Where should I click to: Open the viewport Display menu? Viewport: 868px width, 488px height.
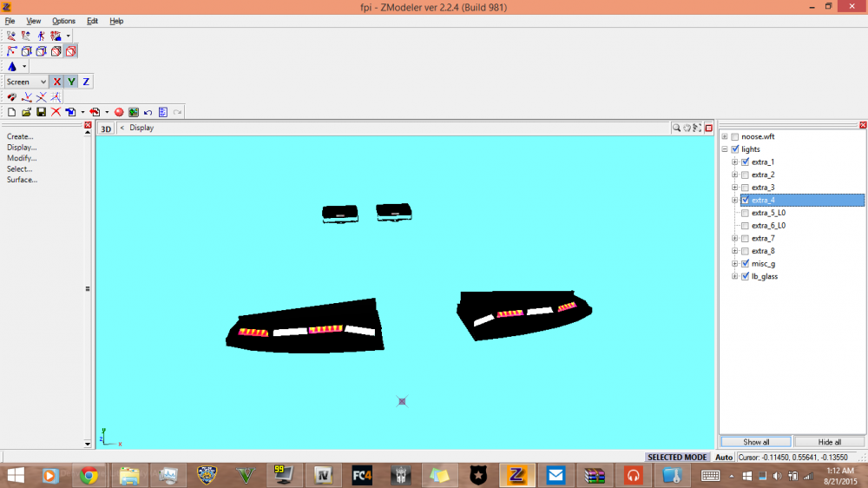(x=141, y=128)
